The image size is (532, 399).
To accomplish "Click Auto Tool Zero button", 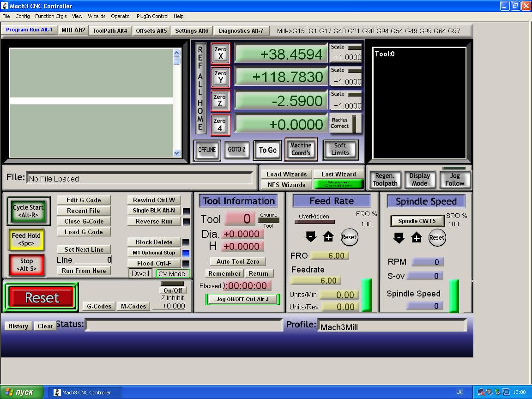I will point(238,261).
